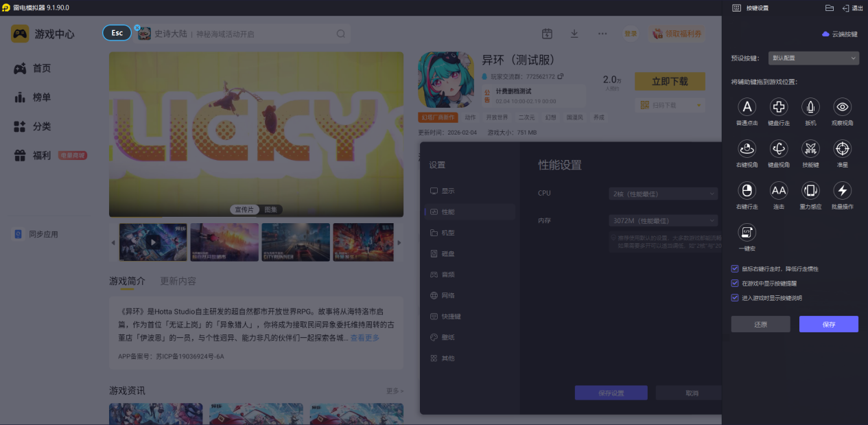The height and width of the screenshot is (425, 868).
Task: Switch to the 更新内容 tab
Action: coord(178,281)
